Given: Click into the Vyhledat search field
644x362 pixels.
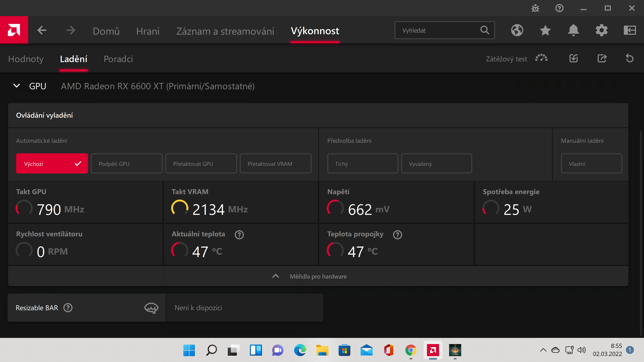Looking at the screenshot, I should point(438,31).
